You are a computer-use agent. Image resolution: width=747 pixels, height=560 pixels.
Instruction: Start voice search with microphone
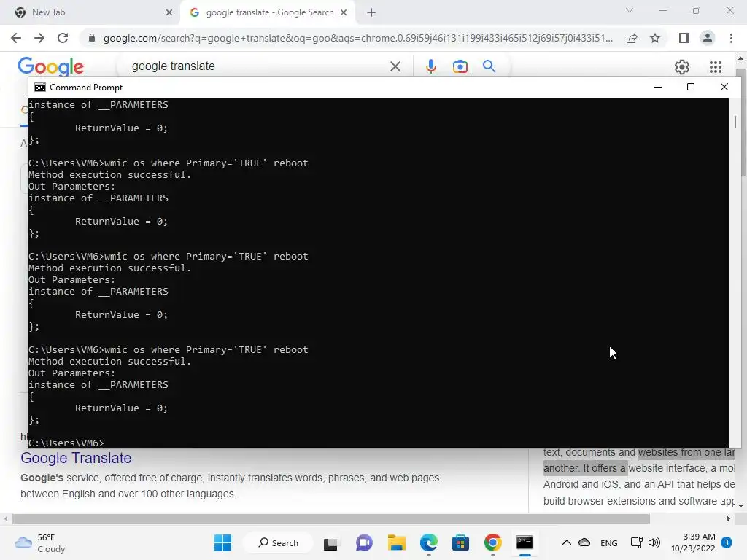coord(430,66)
